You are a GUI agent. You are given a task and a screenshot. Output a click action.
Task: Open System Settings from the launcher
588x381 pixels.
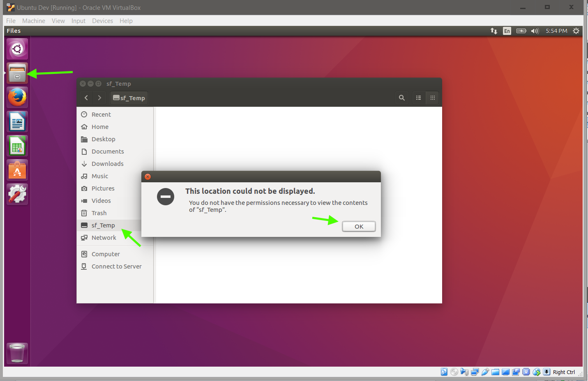click(x=17, y=194)
